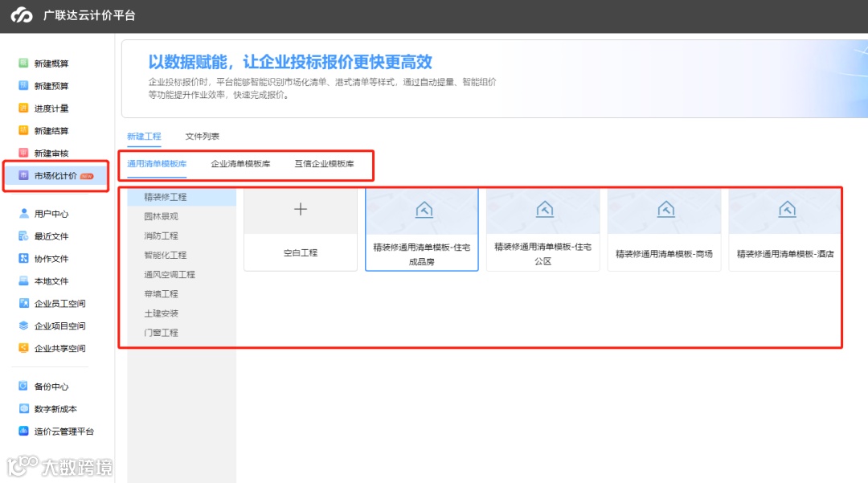
Task: Click house icon on 住宅成品房 template
Action: [424, 210]
